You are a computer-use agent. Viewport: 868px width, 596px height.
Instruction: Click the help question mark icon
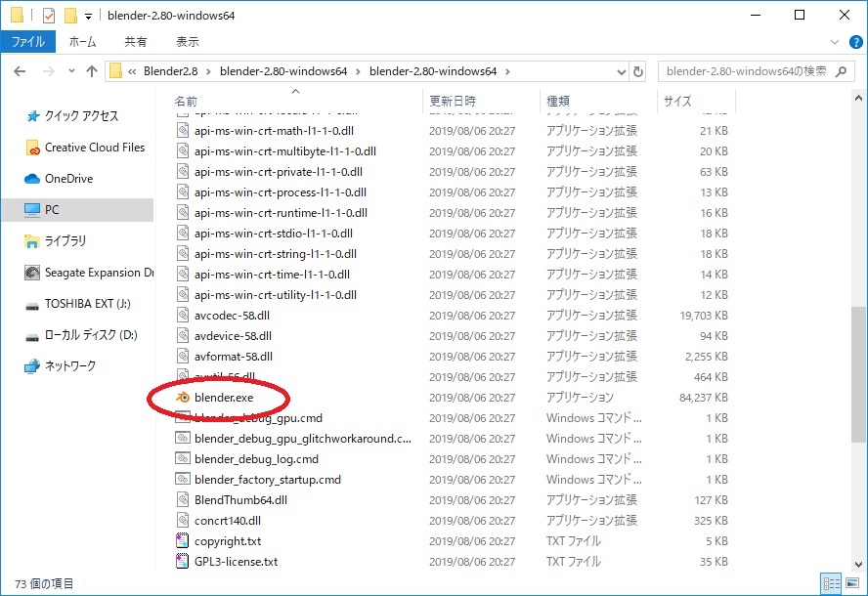[x=856, y=42]
